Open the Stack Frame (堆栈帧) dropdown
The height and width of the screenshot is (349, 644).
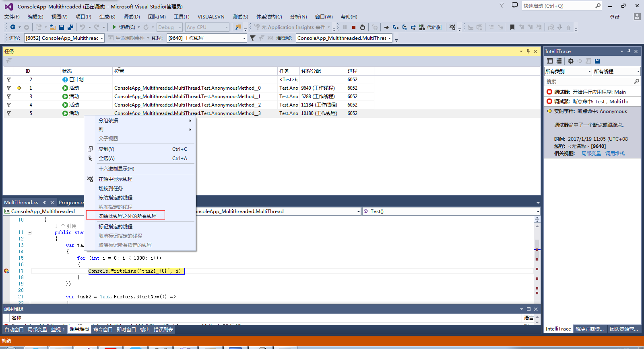[x=344, y=38]
